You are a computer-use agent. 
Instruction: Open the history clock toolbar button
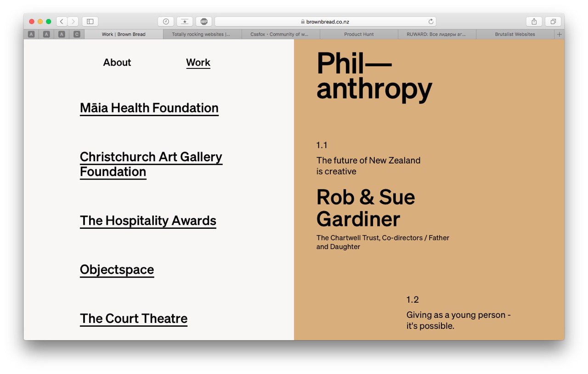[166, 22]
